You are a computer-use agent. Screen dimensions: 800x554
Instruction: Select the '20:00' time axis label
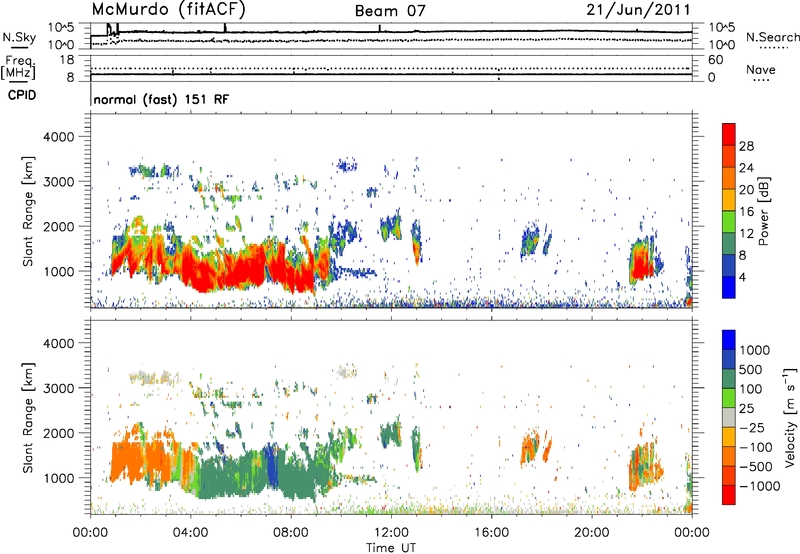(591, 533)
